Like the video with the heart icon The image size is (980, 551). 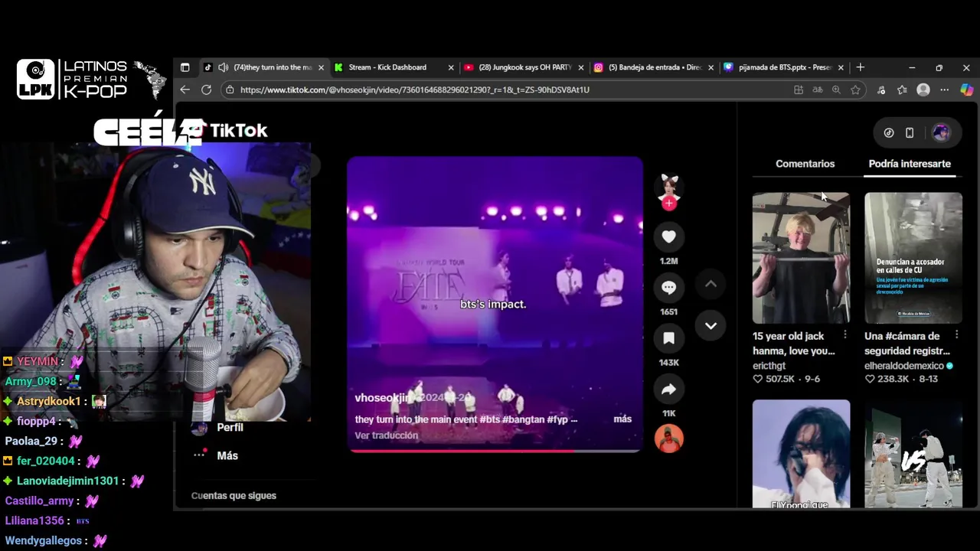point(668,237)
